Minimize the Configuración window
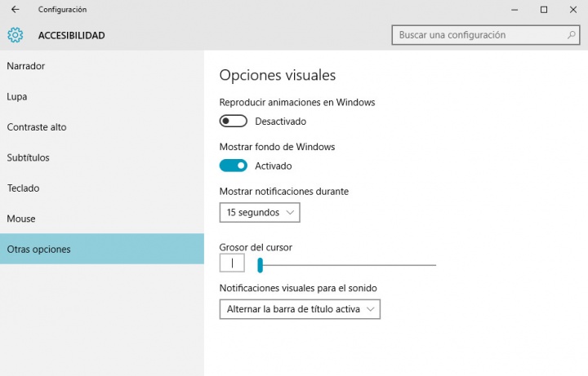This screenshot has height=376, width=588. [514, 10]
